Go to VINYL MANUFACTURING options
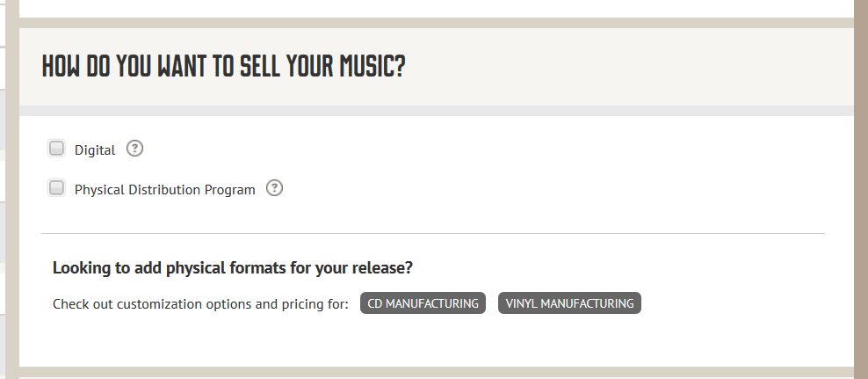This screenshot has height=379, width=868. coord(569,303)
